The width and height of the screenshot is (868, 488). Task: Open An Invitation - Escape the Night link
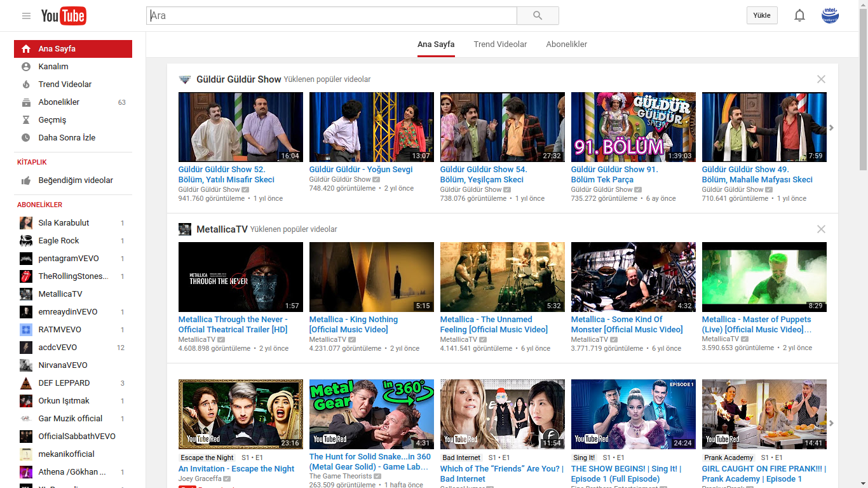[236, 469]
